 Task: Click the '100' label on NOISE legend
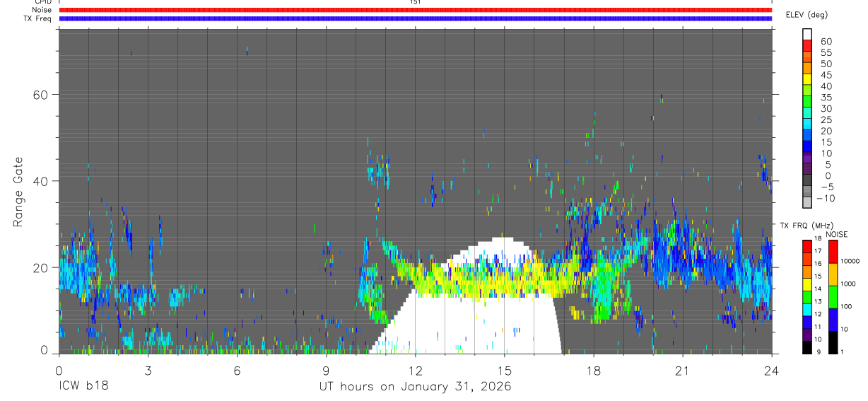847,307
